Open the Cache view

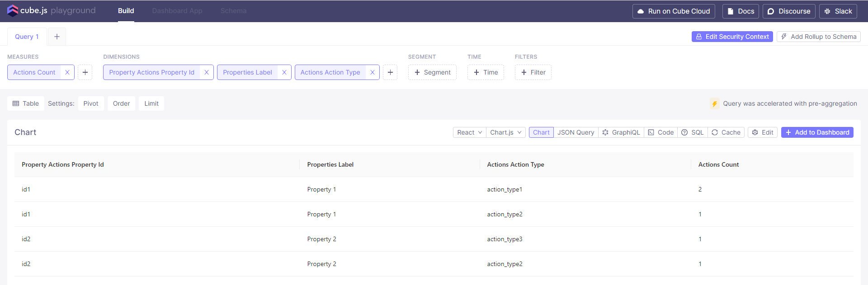(726, 132)
